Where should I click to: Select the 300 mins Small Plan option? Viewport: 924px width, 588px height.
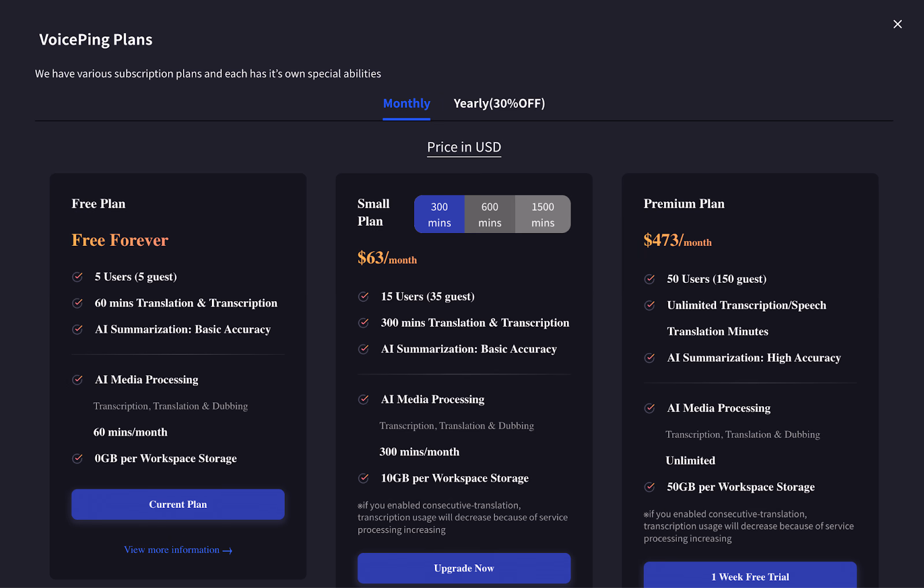coord(439,214)
